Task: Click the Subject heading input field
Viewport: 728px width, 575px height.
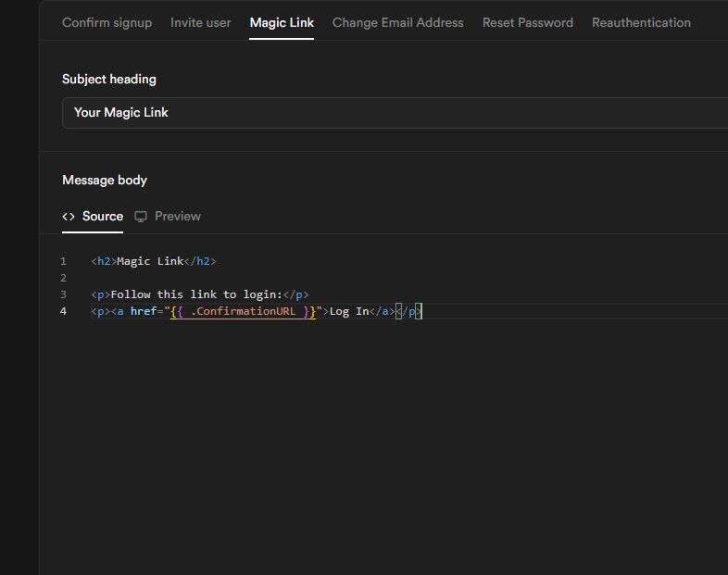Action: [389, 113]
